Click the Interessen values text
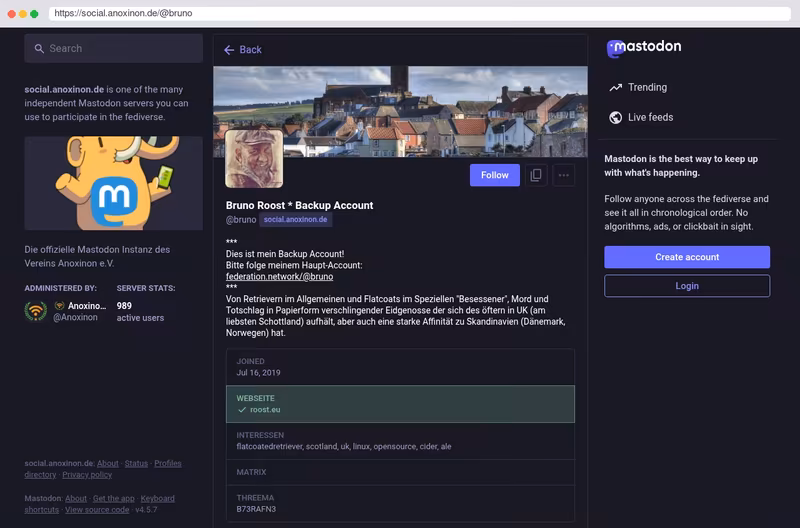 tap(344, 446)
